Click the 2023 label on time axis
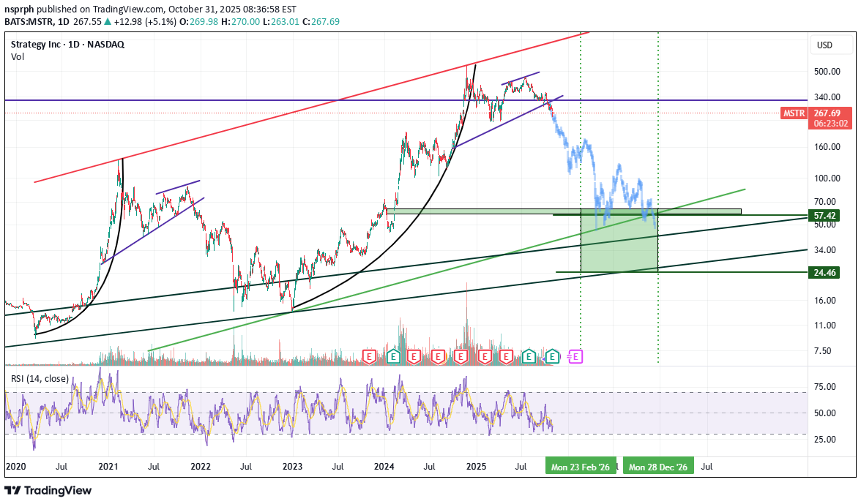The image size is (861, 504). click(x=292, y=465)
